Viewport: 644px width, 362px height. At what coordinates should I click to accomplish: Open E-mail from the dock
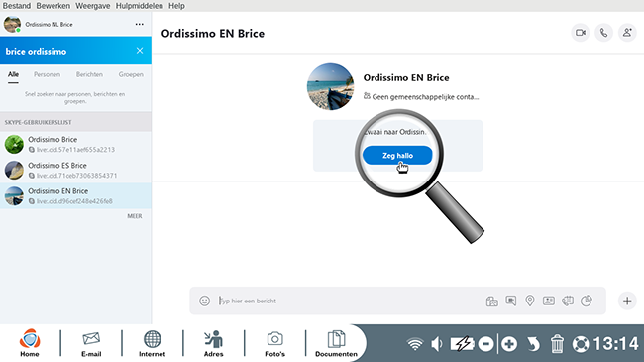click(x=91, y=343)
